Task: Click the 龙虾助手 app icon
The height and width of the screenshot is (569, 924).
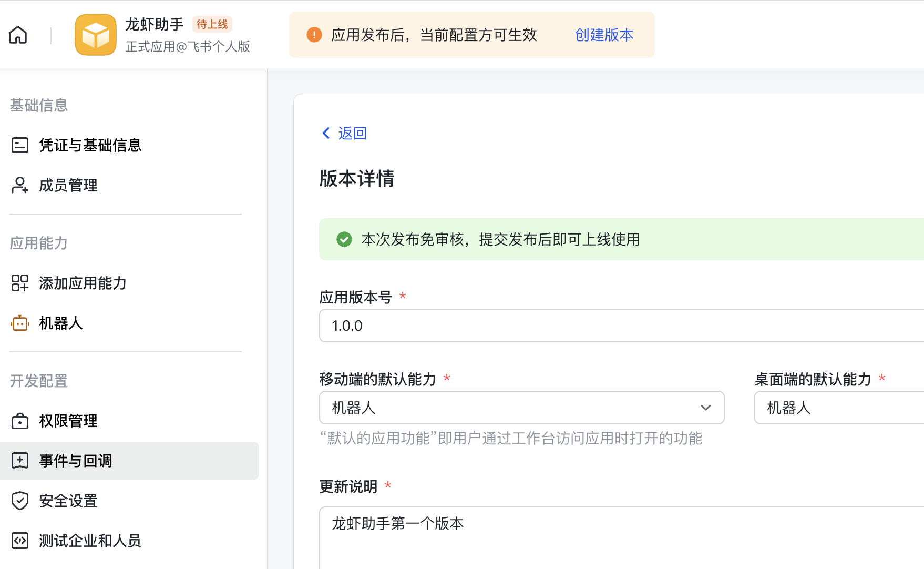Action: click(95, 34)
